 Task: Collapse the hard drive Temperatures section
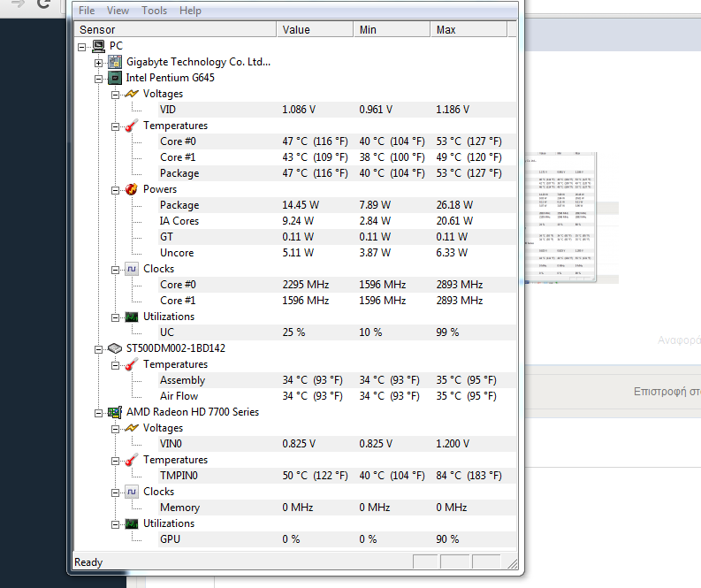click(x=115, y=366)
